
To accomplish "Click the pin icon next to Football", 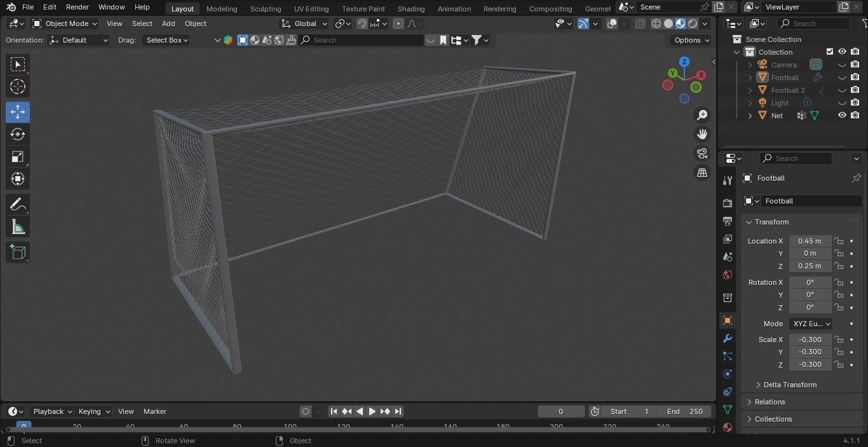I will [x=856, y=178].
